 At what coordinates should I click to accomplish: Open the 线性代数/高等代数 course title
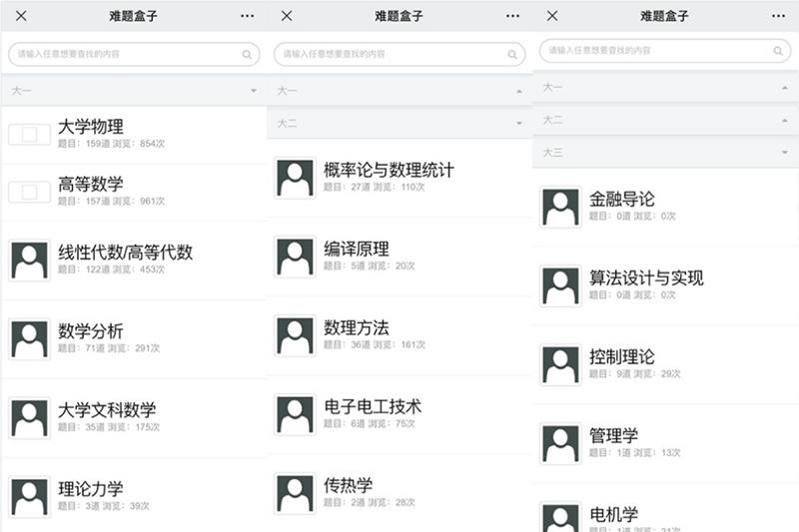[x=126, y=252]
